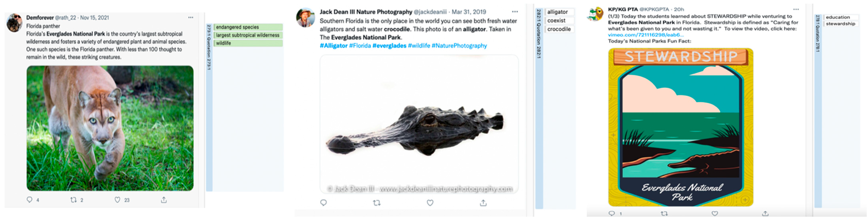Open more options on Jack Dean tweet
The height and width of the screenshot is (224, 868).
[515, 12]
